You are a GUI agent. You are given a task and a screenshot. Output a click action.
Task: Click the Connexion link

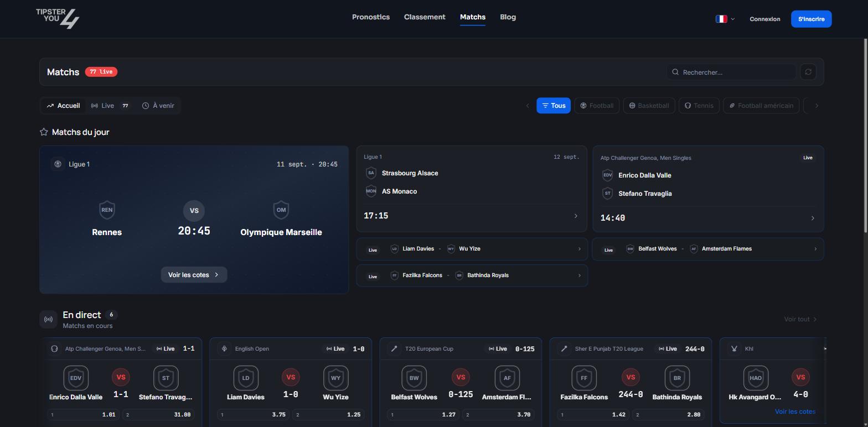point(765,19)
